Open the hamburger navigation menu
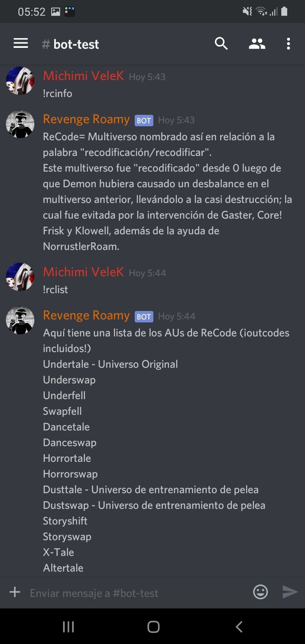The image size is (305, 644). coord(21,43)
